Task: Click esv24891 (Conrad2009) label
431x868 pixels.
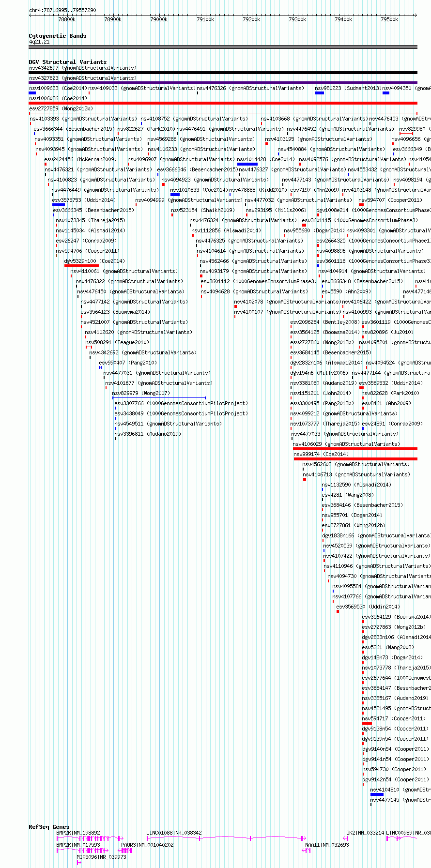Action: [392, 424]
